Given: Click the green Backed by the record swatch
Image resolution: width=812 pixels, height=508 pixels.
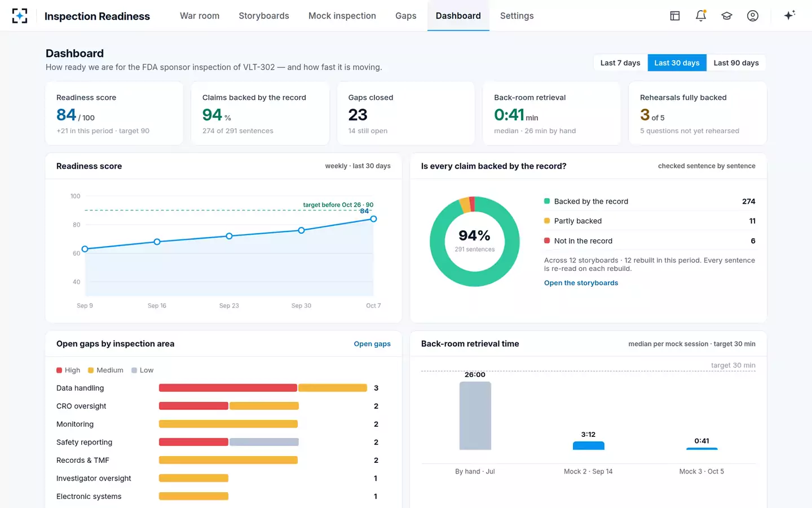Looking at the screenshot, I should tap(547, 201).
